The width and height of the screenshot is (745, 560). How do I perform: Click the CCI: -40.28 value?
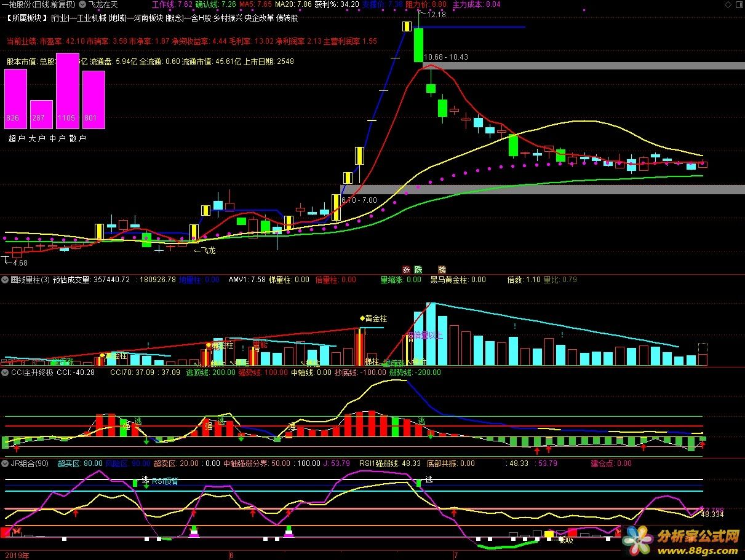76,373
